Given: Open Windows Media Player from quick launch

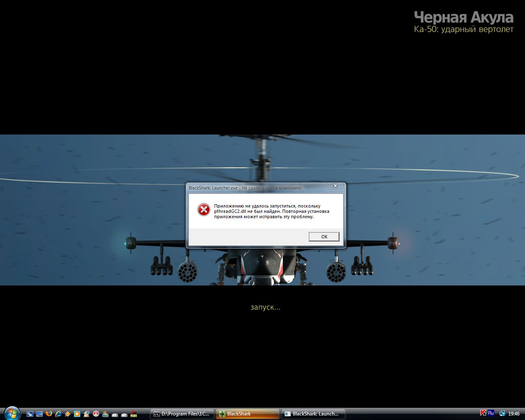Looking at the screenshot, I should pos(77,414).
